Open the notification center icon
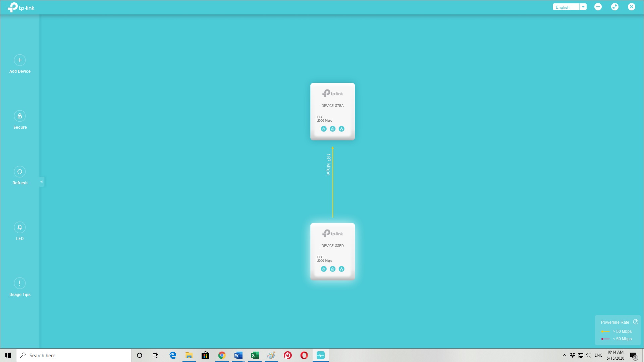 (633, 355)
